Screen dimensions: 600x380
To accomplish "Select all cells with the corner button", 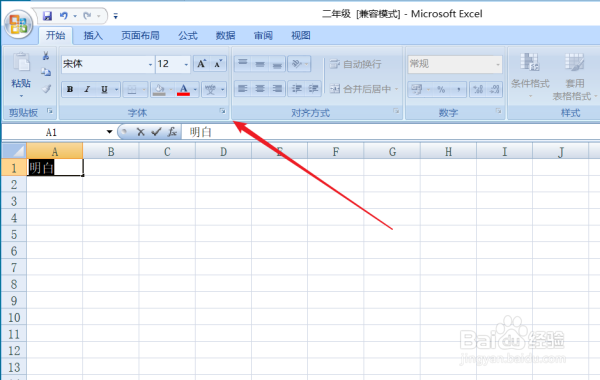I will point(14,151).
